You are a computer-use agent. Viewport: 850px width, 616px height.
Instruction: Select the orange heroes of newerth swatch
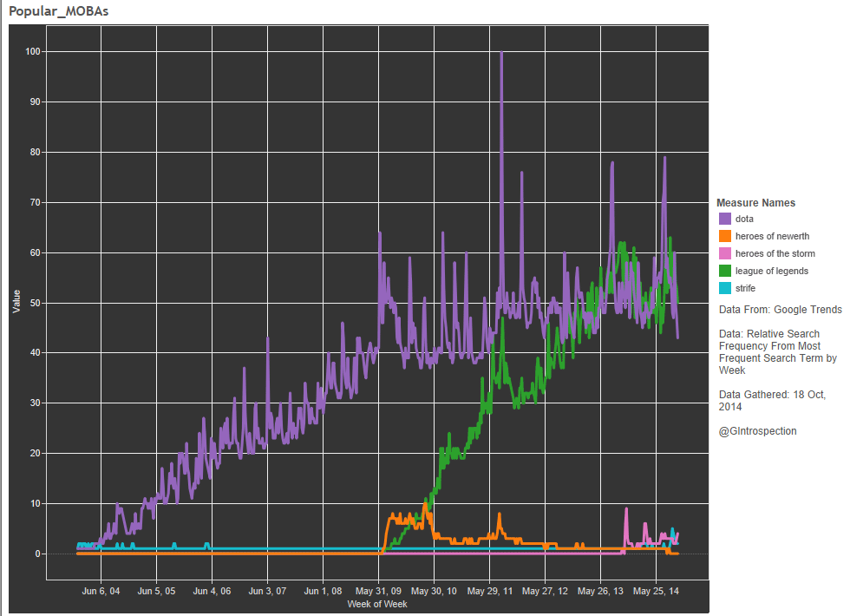(725, 236)
